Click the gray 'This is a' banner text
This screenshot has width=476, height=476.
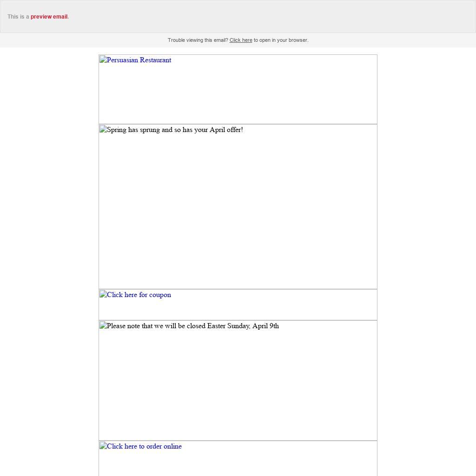coord(18,17)
